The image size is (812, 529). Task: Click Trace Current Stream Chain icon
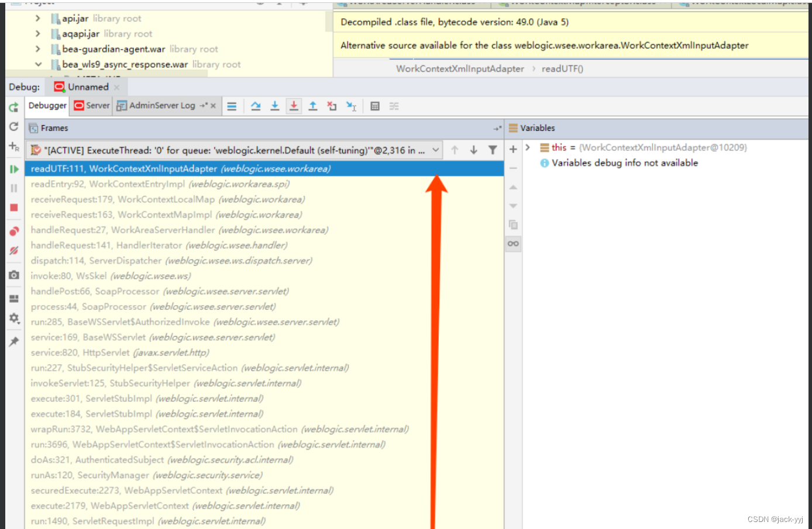pos(394,106)
